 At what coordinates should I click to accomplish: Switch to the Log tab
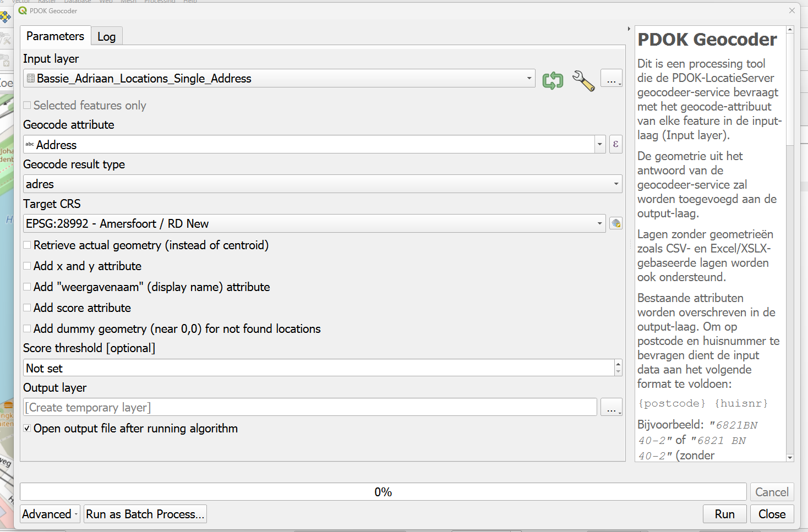click(x=106, y=36)
